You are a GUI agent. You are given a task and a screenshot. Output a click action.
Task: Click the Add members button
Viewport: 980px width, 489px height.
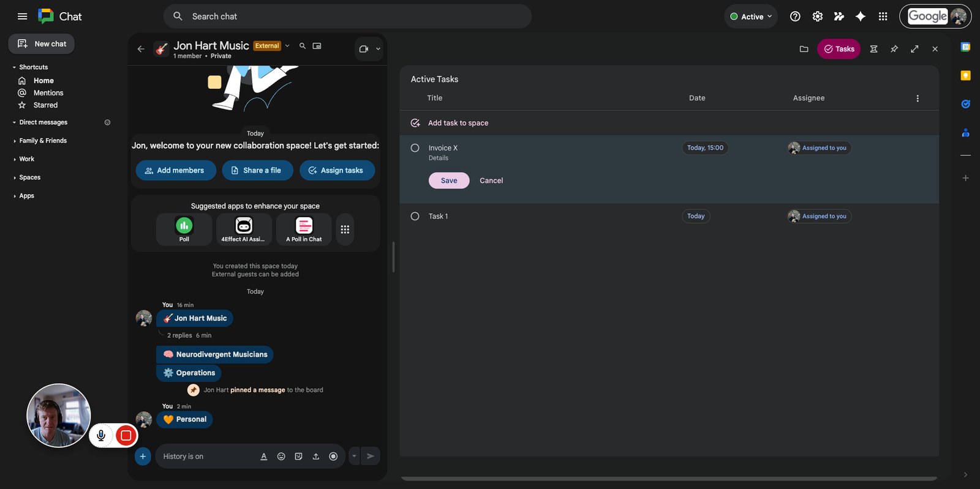click(176, 170)
